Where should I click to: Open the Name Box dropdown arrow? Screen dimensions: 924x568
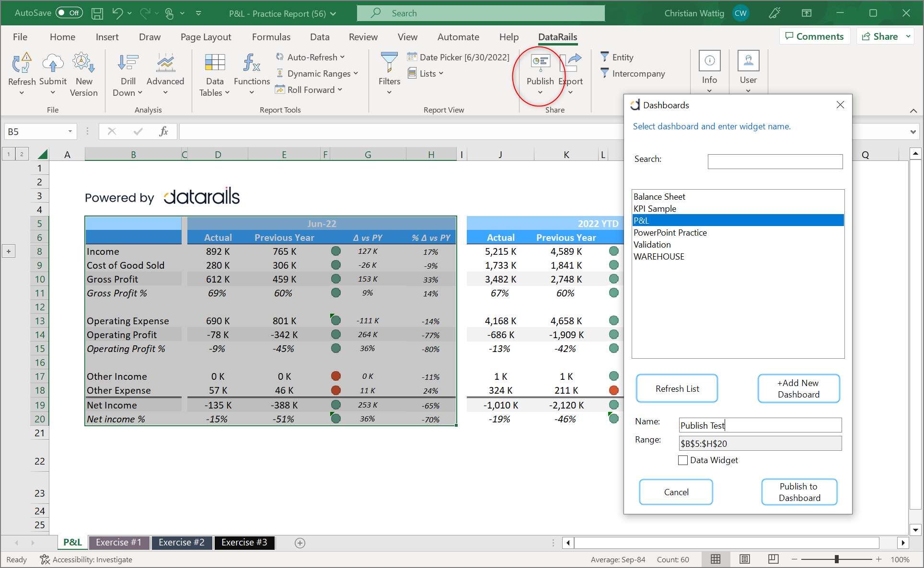[x=70, y=131]
